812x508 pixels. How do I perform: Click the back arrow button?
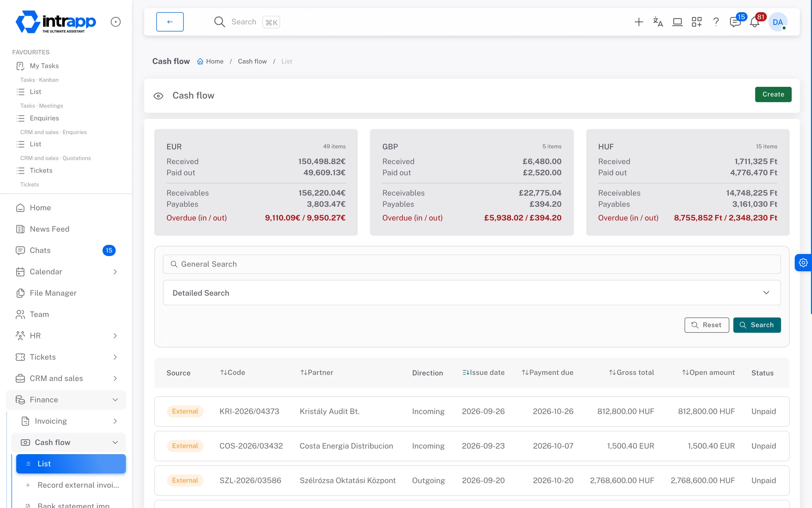tap(170, 22)
